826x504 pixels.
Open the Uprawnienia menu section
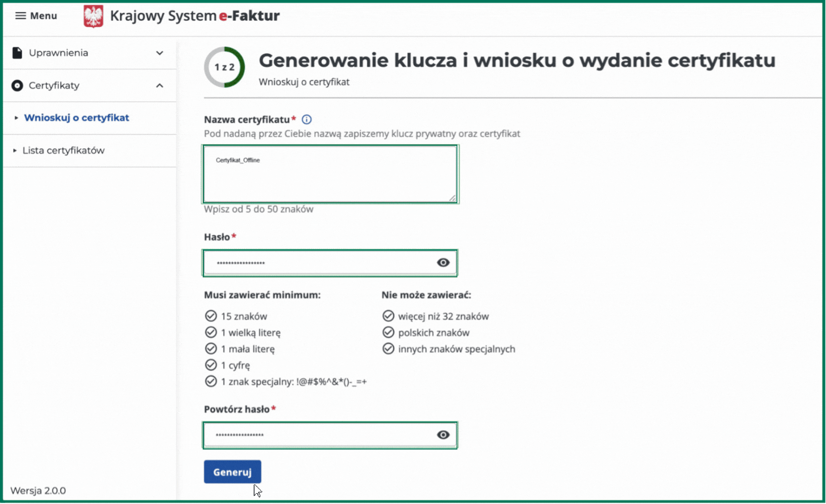click(89, 53)
